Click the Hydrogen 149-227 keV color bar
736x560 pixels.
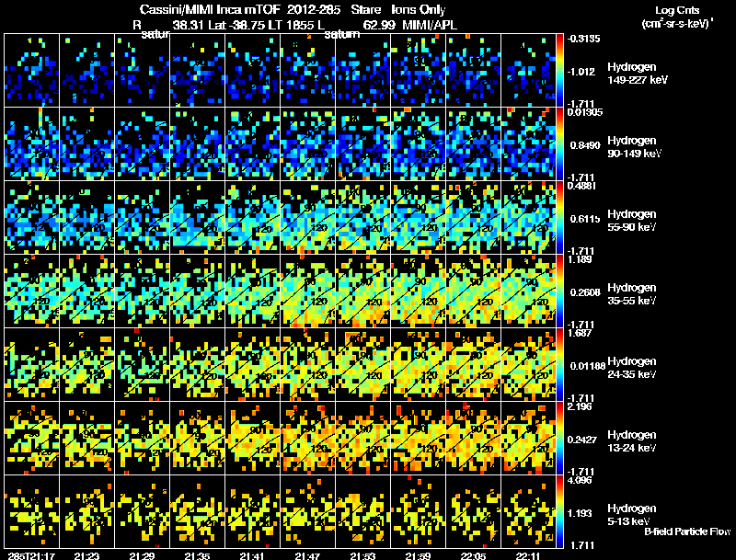click(559, 71)
